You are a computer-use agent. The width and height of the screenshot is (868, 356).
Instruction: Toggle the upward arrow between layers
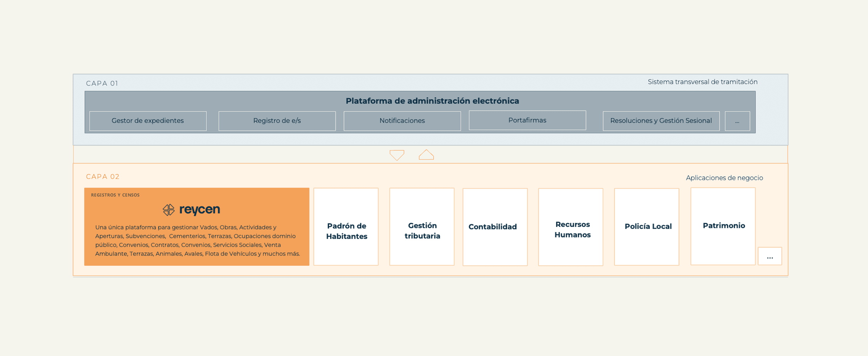427,155
